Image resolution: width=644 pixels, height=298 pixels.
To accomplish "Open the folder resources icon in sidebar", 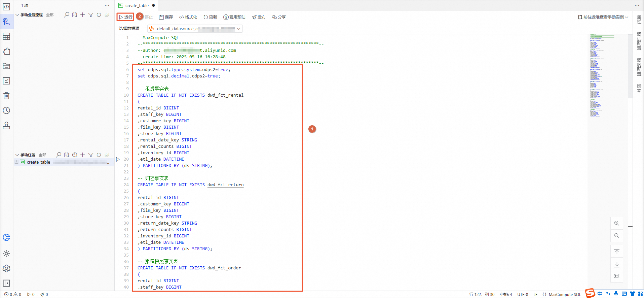I will pyautogui.click(x=6, y=66).
